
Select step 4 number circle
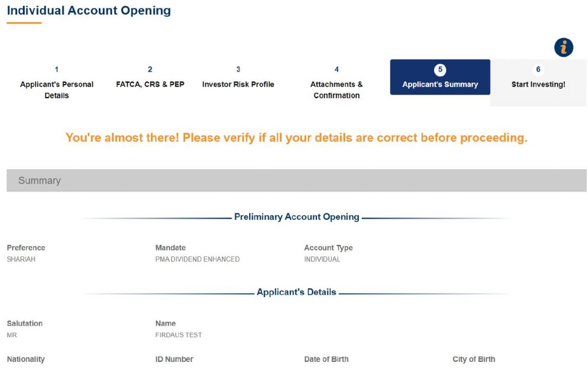click(336, 69)
